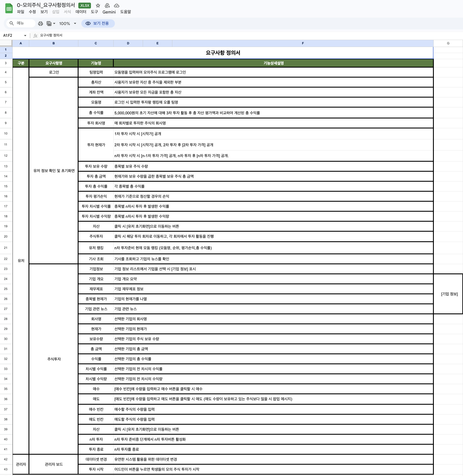Click the fx formula icon

point(35,35)
